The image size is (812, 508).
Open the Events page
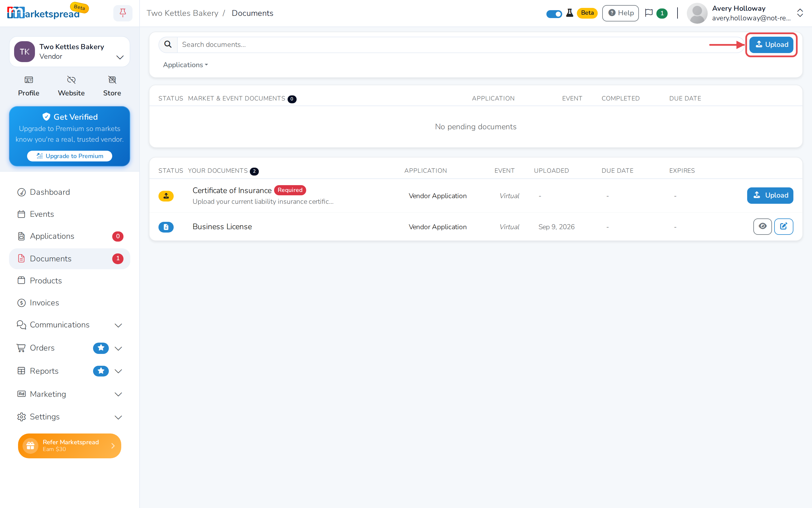[69, 214]
